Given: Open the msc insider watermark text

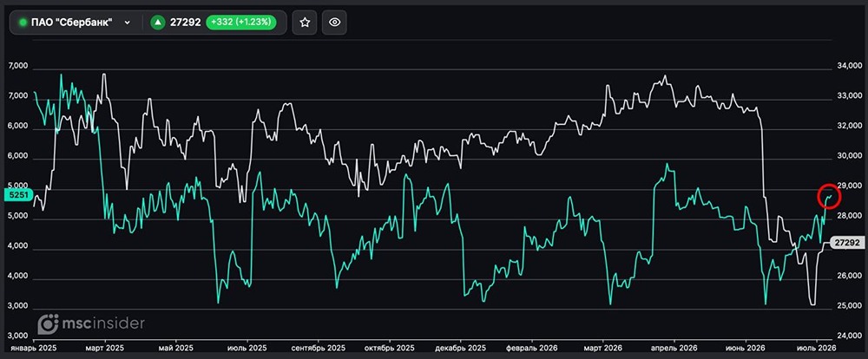Looking at the screenshot, I should (x=103, y=323).
